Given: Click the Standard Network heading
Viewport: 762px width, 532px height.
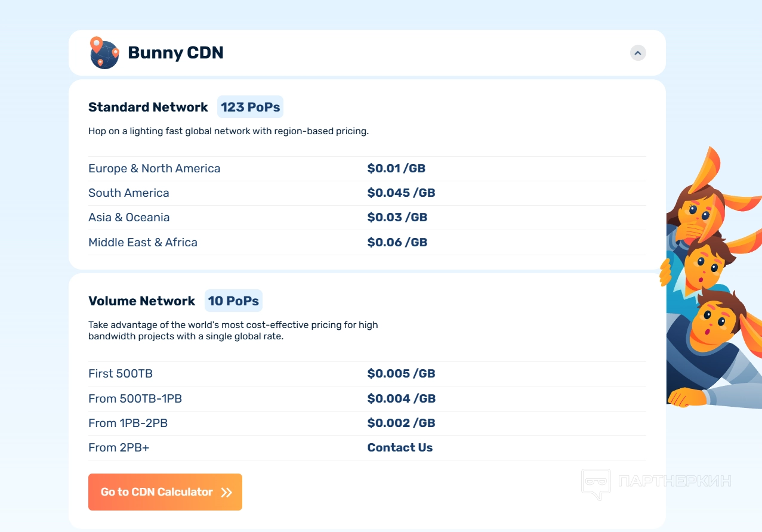Looking at the screenshot, I should 148,107.
